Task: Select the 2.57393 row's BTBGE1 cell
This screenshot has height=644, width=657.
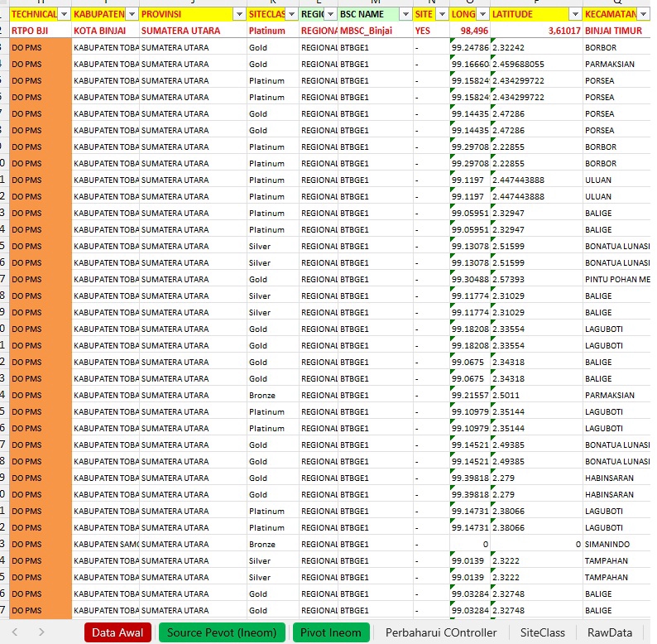Action: point(376,279)
